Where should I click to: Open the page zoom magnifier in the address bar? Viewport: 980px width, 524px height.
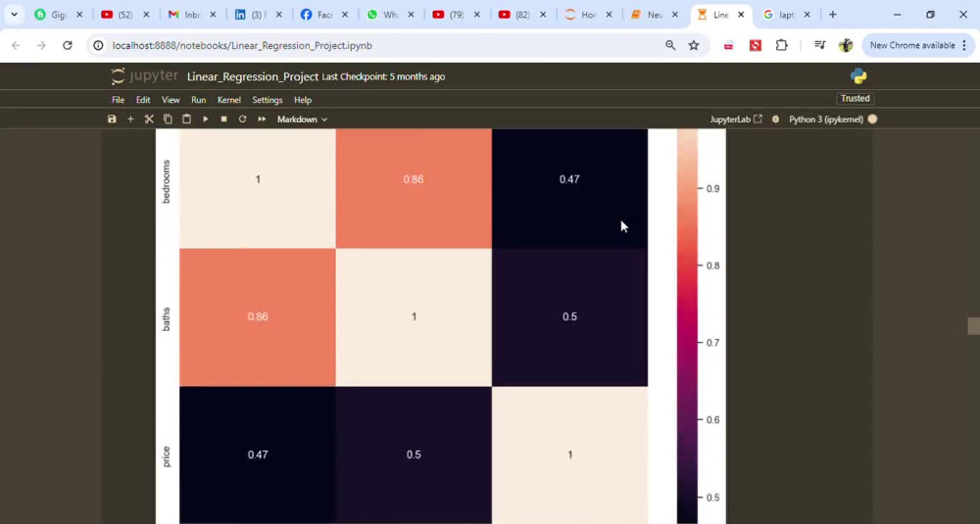pyautogui.click(x=670, y=45)
